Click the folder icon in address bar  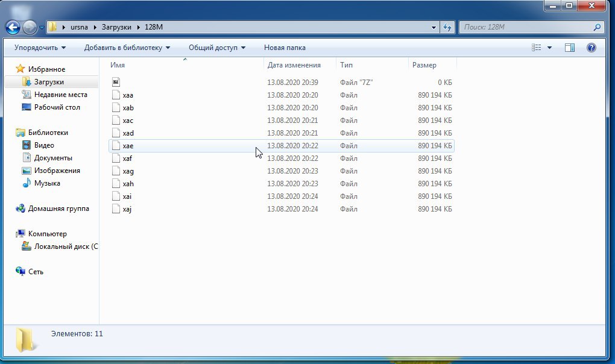coord(52,27)
